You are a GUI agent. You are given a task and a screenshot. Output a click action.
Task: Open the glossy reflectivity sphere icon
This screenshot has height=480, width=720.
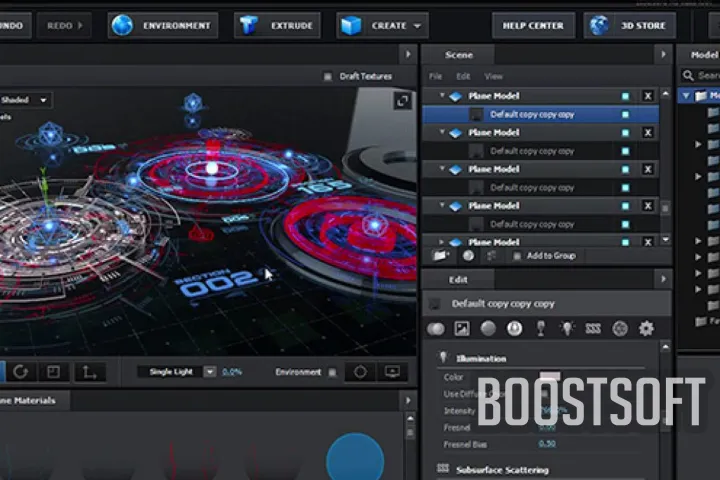coord(514,328)
